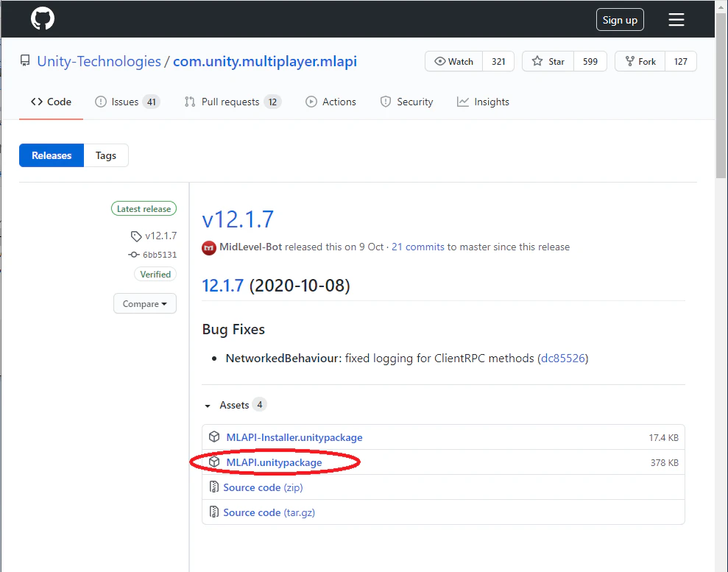
Task: Click the package icon for MLAPI-Installer.unitypackage
Action: [x=214, y=437]
